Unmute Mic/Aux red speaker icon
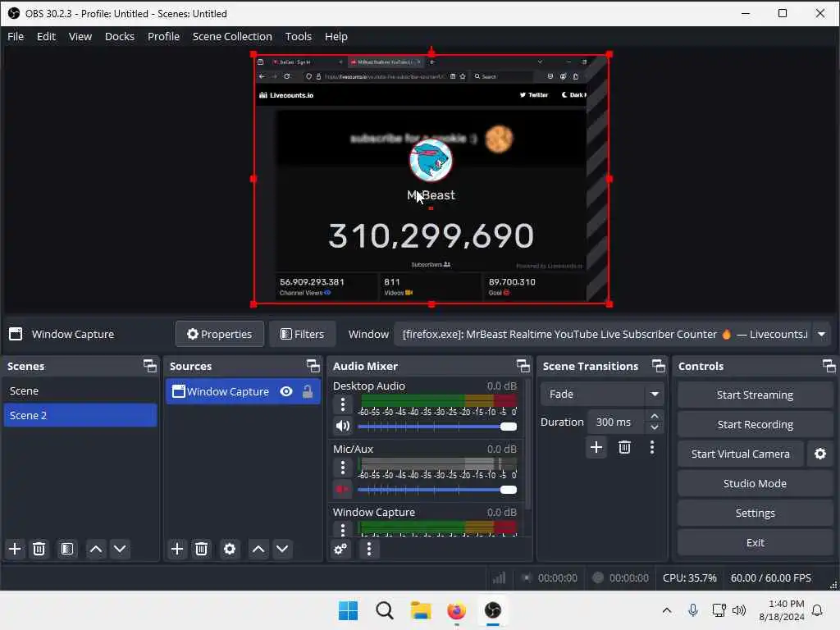This screenshot has width=840, height=630. [x=343, y=489]
